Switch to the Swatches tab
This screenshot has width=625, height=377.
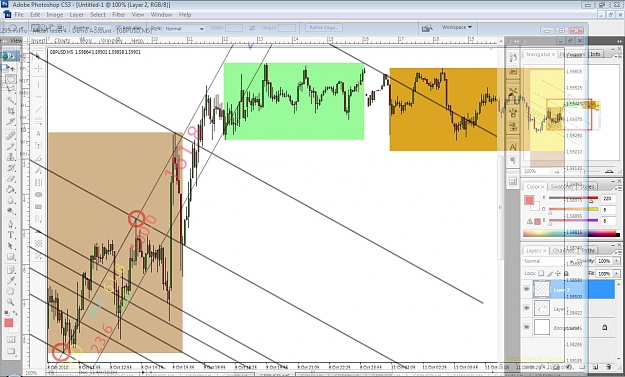pos(561,187)
